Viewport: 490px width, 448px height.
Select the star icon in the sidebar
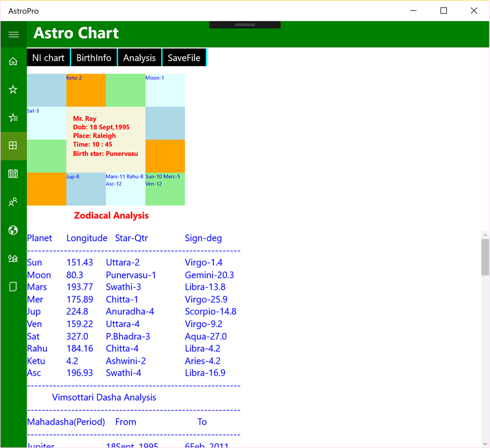[x=13, y=89]
